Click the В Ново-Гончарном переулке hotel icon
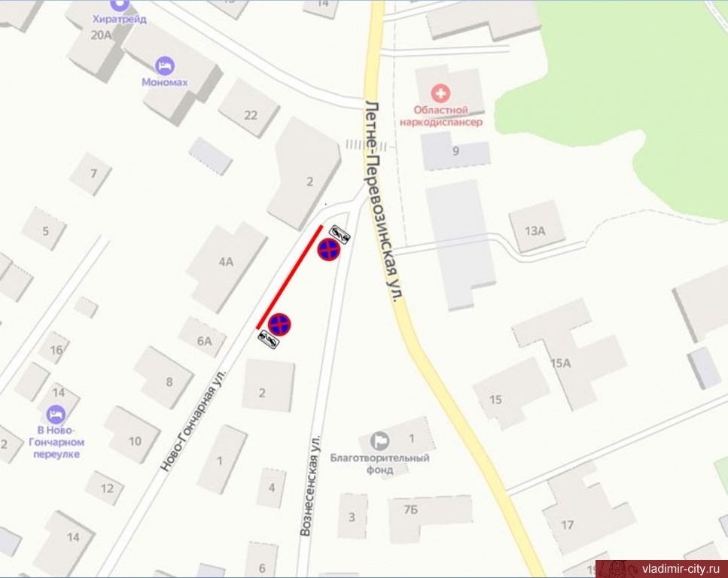Viewport: 728px width, 578px height. tap(56, 415)
